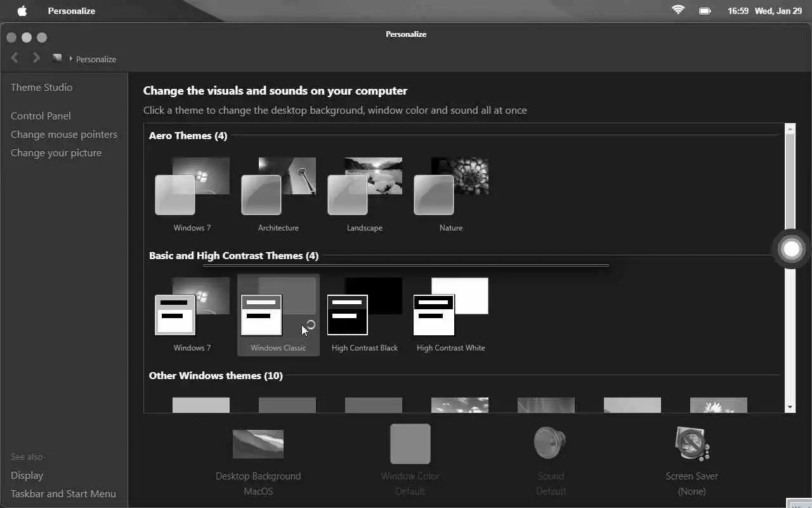This screenshot has width=812, height=508.
Task: Open the Window Color swatch
Action: point(410,444)
